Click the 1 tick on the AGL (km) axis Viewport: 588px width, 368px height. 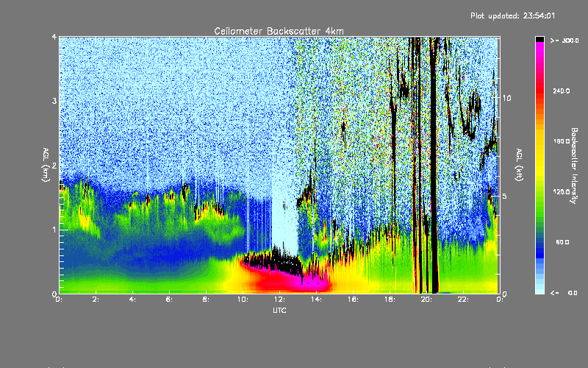click(54, 230)
